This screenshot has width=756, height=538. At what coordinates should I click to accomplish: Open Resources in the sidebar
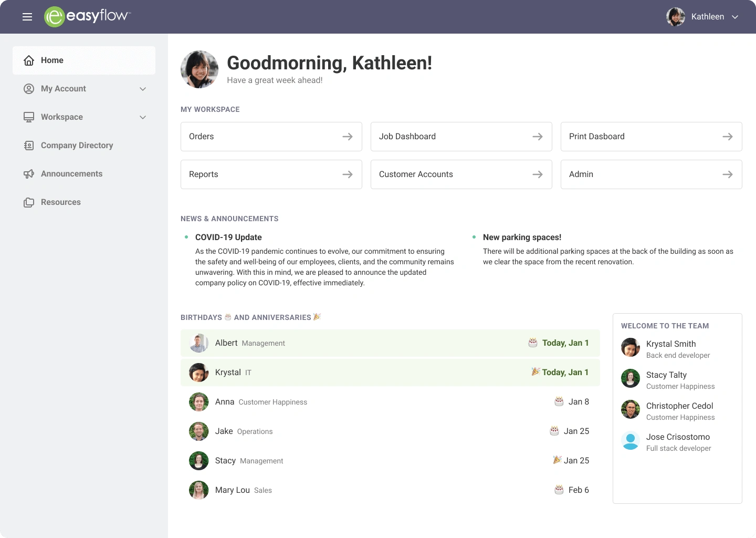pos(61,202)
